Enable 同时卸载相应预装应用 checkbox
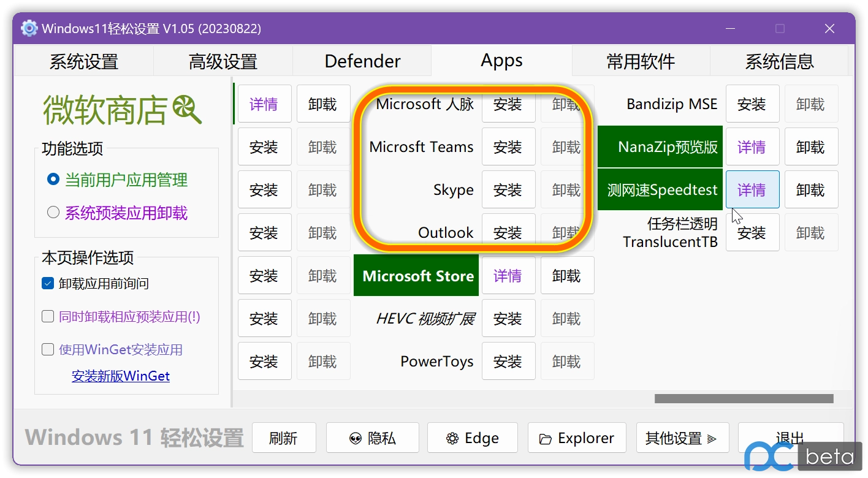Viewport: 868px width, 478px height. click(47, 316)
